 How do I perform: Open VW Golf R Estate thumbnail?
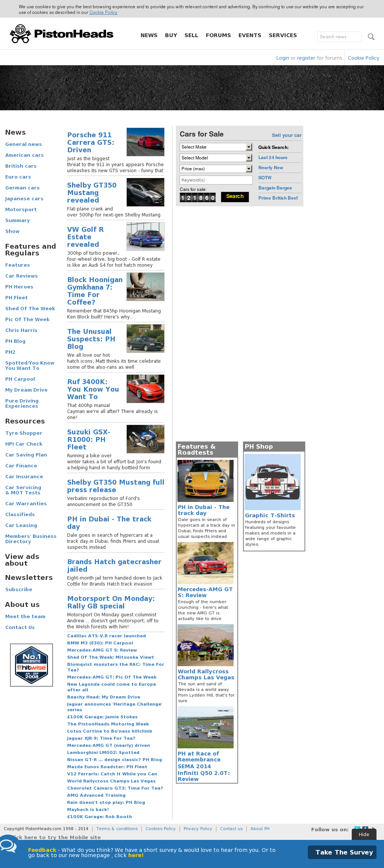(x=145, y=236)
